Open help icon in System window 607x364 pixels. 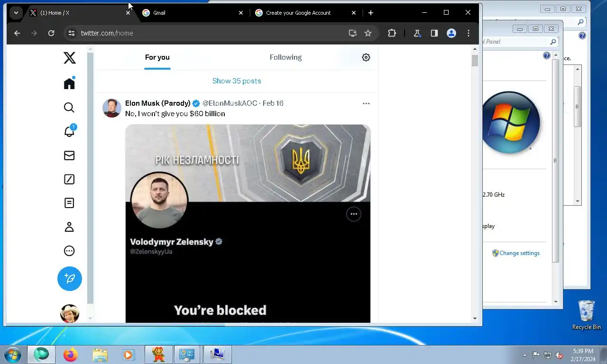pyautogui.click(x=547, y=56)
